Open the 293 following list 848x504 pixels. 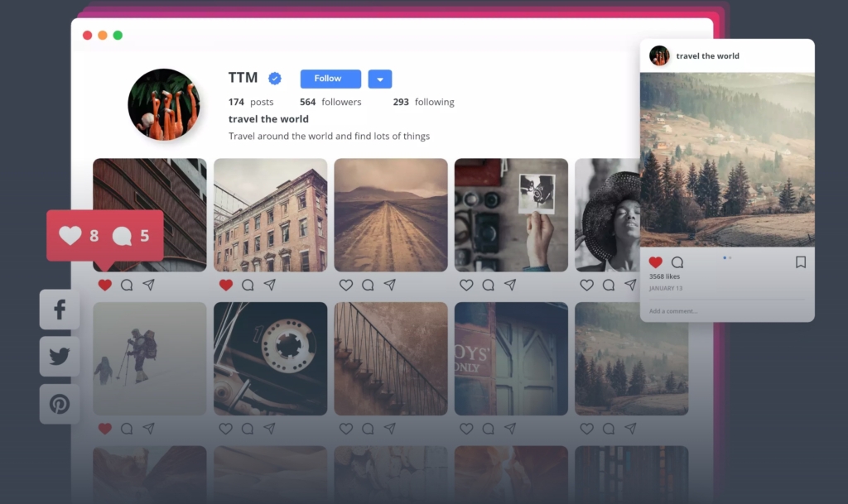coord(423,102)
